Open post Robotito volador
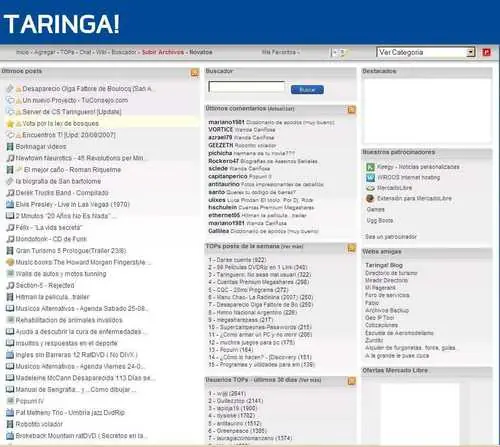 39,424
